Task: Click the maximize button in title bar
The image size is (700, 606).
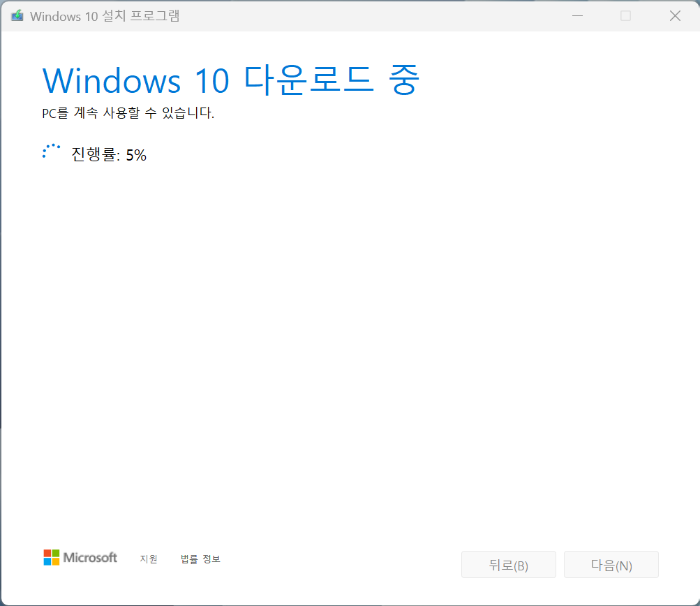Action: coord(626,15)
